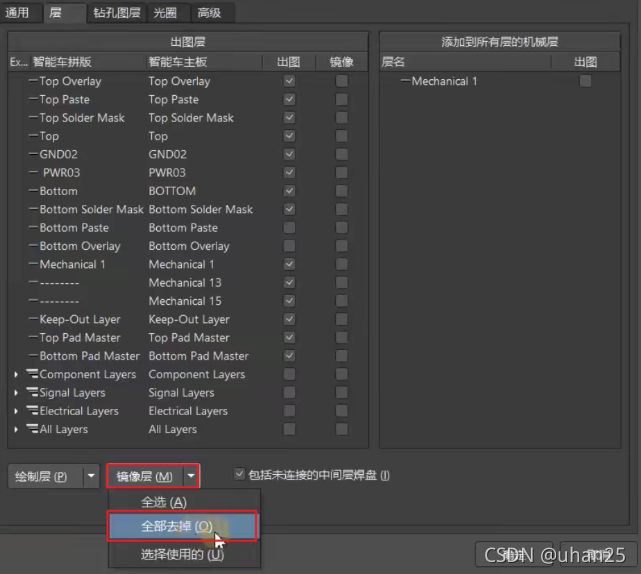Enable 镜像 for Mechanical 1 row
Image resolution: width=641 pixels, height=574 pixels.
(x=342, y=264)
